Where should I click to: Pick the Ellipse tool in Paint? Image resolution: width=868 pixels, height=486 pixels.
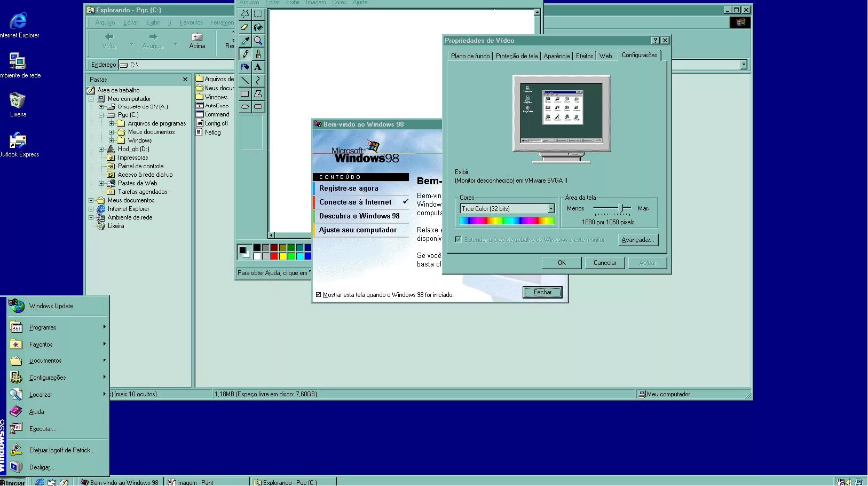pyautogui.click(x=245, y=107)
